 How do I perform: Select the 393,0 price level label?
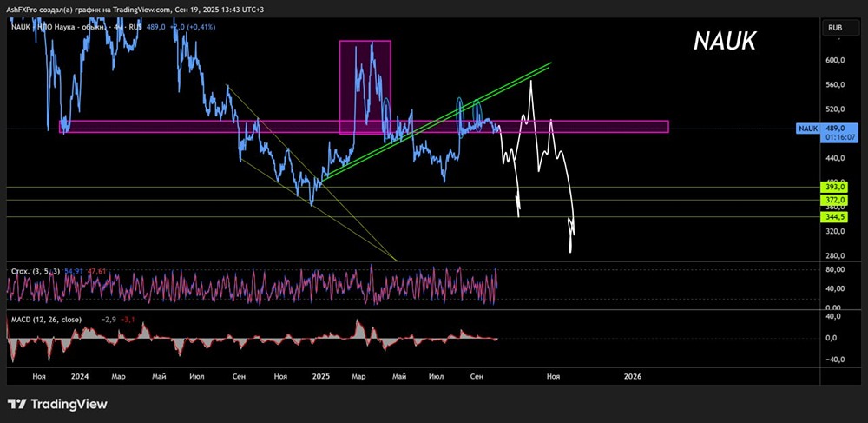tap(834, 188)
